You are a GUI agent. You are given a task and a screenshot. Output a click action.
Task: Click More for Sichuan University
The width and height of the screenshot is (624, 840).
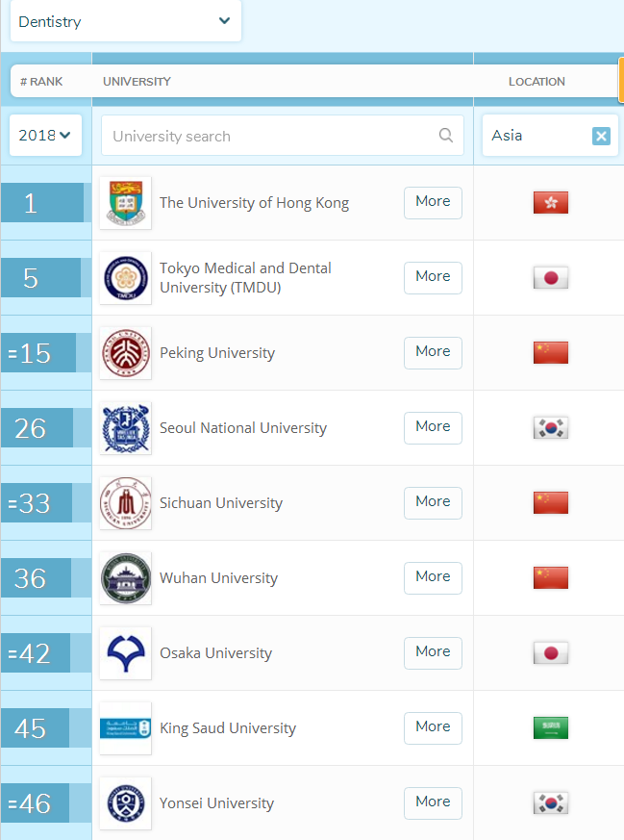click(433, 502)
